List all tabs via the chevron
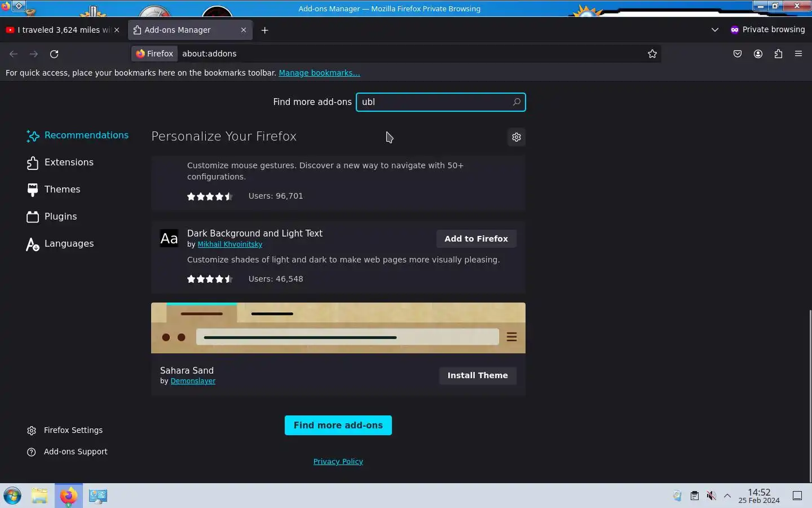The width and height of the screenshot is (812, 508). (715, 30)
